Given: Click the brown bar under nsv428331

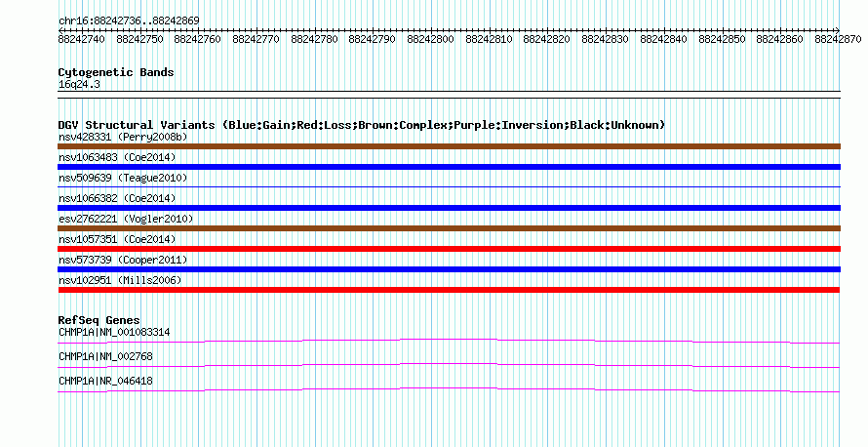Looking at the screenshot, I should point(449,146).
